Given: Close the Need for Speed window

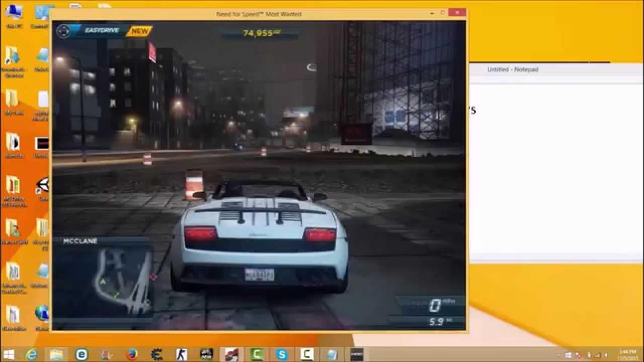Looking at the screenshot, I should coord(457,13).
